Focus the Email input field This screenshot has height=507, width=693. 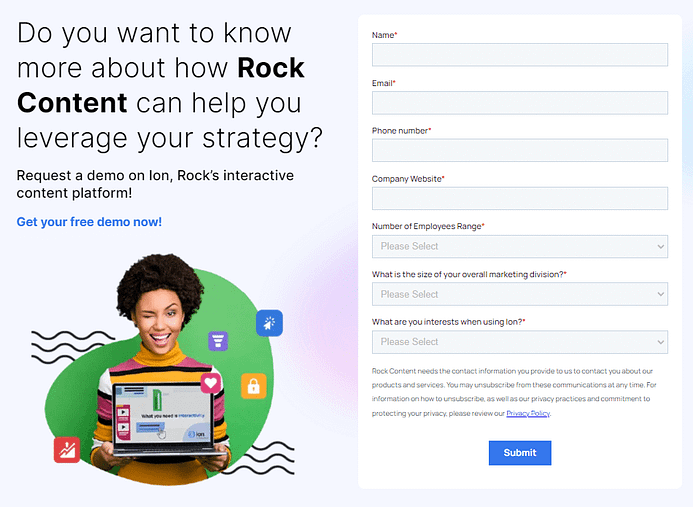pos(520,103)
